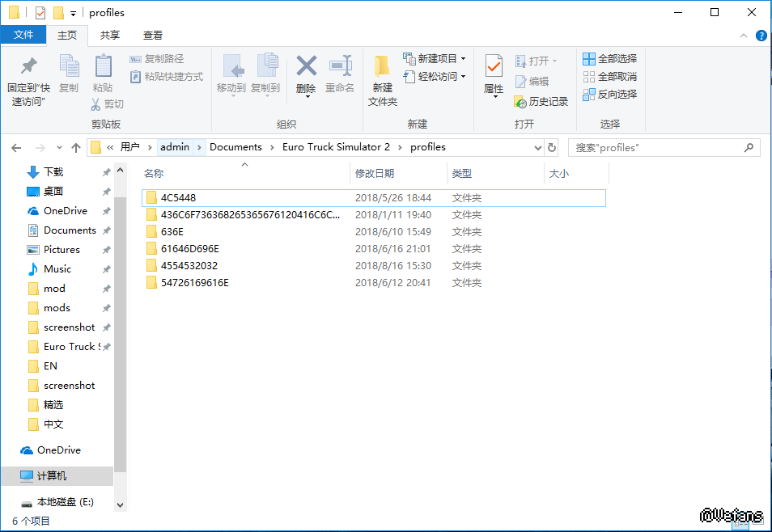The height and width of the screenshot is (532, 772).
Task: Open the File tab
Action: (23, 35)
